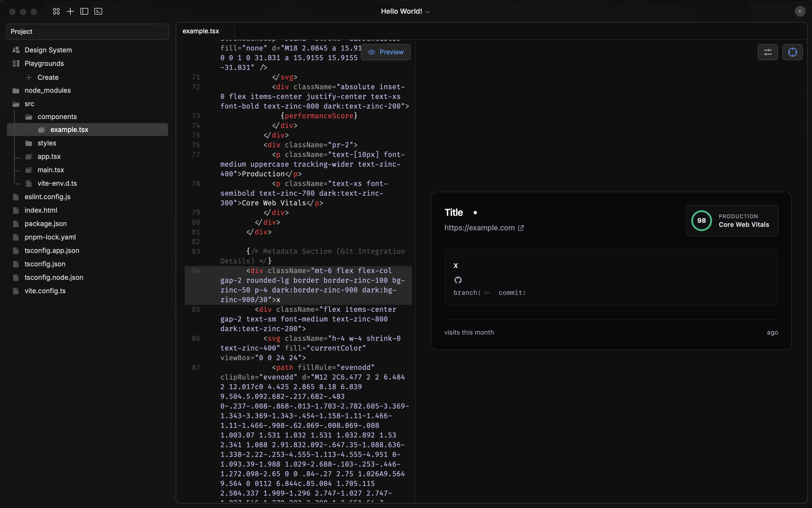Open Design System in sidebar
Image resolution: width=812 pixels, height=508 pixels.
(48, 50)
